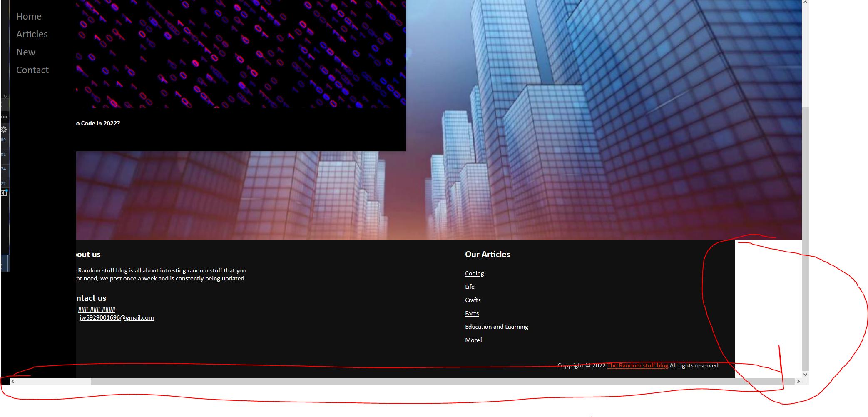The height and width of the screenshot is (417, 868).
Task: Click the gear settings icon at left edge
Action: tap(4, 130)
